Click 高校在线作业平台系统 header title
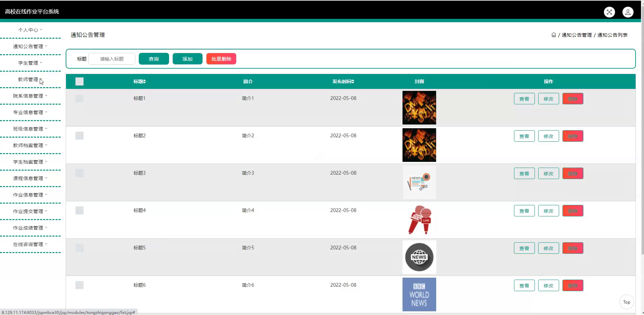This screenshot has height=315, width=644. pos(32,11)
